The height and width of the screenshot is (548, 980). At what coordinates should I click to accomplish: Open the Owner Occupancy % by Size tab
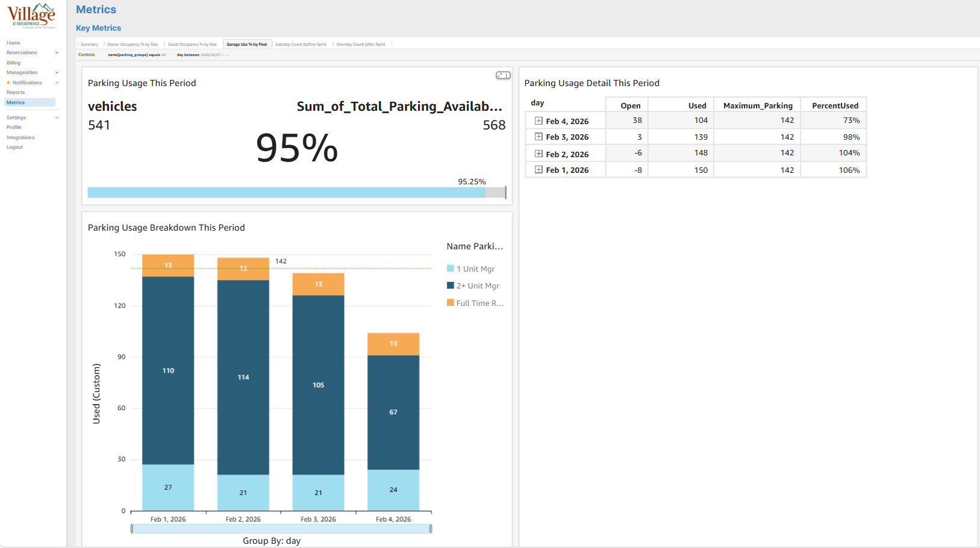[x=133, y=45]
